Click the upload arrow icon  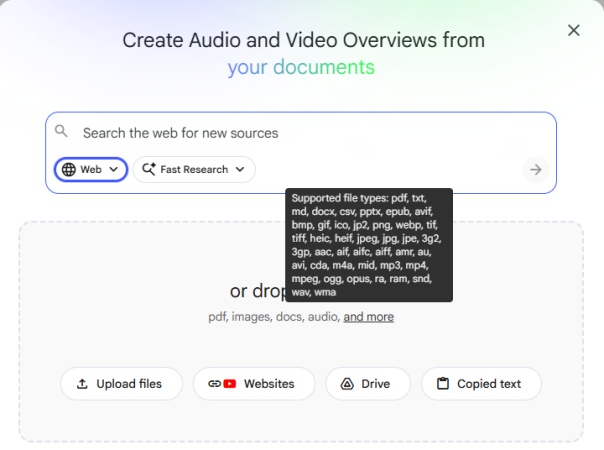point(82,384)
